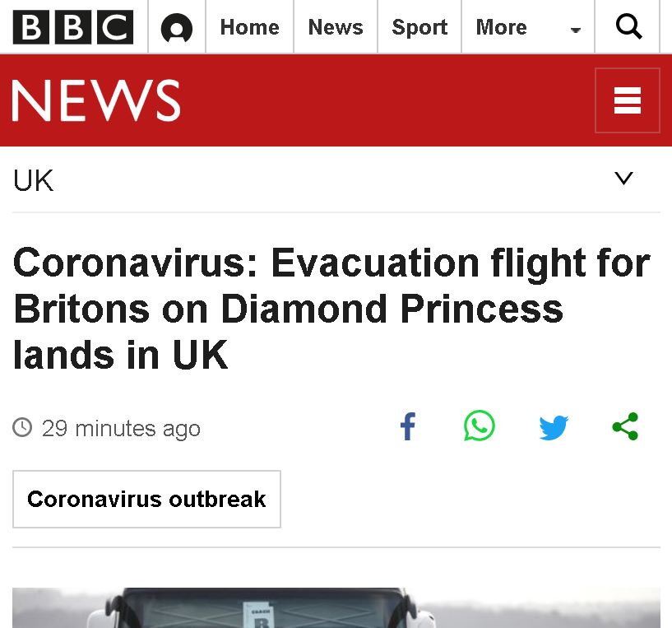Click the green general share icon

(x=625, y=426)
